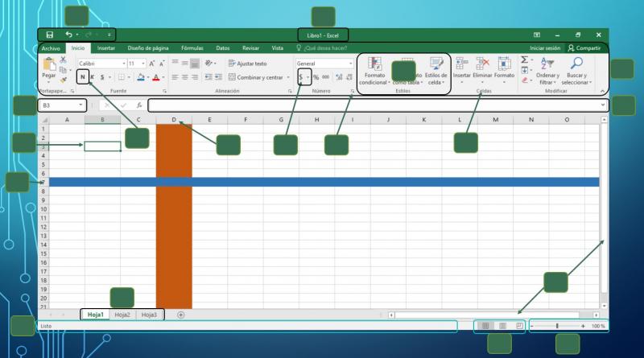Open the Combinar y centrar dropdown arrow
The height and width of the screenshot is (358, 644).
click(288, 77)
